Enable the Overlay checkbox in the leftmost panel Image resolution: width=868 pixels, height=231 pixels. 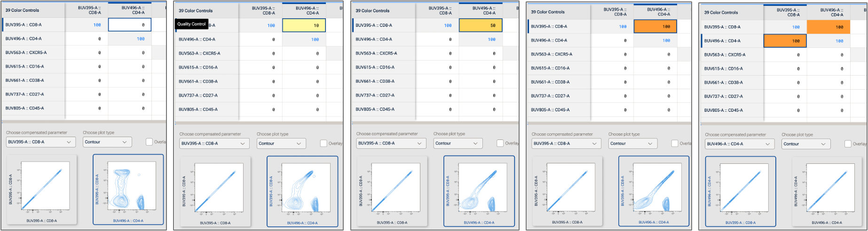pos(149,142)
